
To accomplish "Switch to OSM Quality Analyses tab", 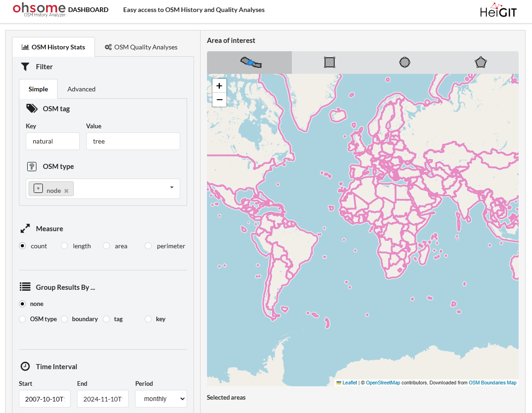I will pyautogui.click(x=141, y=47).
